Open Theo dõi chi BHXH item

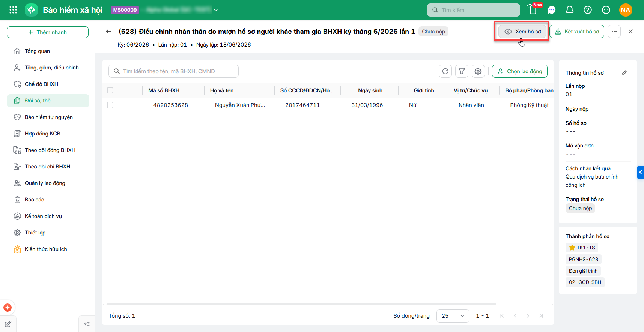[x=48, y=167]
